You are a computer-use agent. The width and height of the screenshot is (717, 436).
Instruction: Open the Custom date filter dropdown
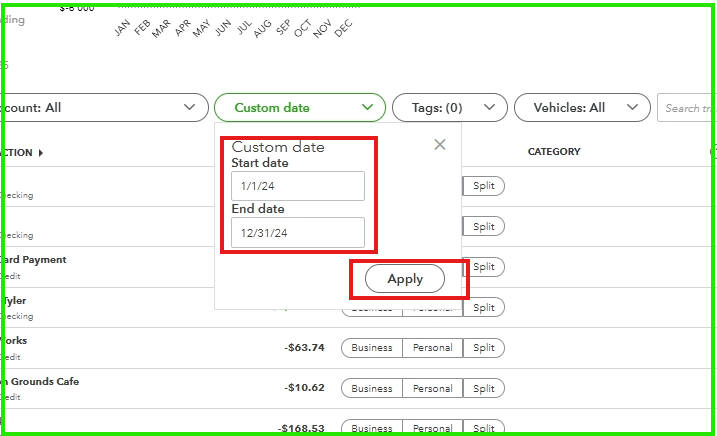click(299, 108)
